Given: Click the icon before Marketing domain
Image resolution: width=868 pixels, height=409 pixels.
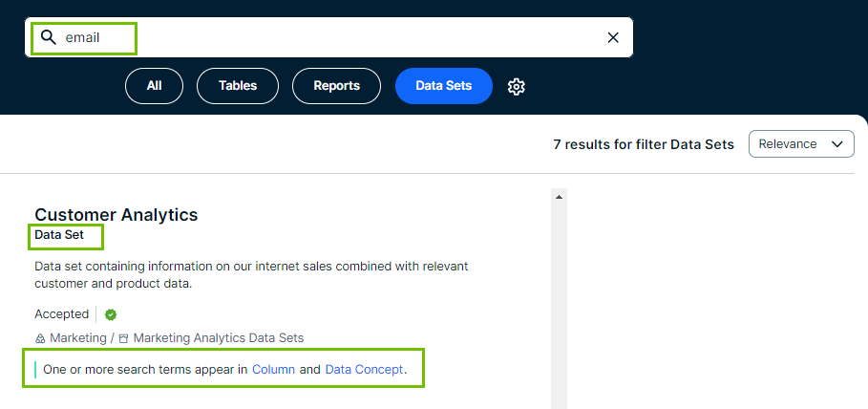Looking at the screenshot, I should 40,338.
